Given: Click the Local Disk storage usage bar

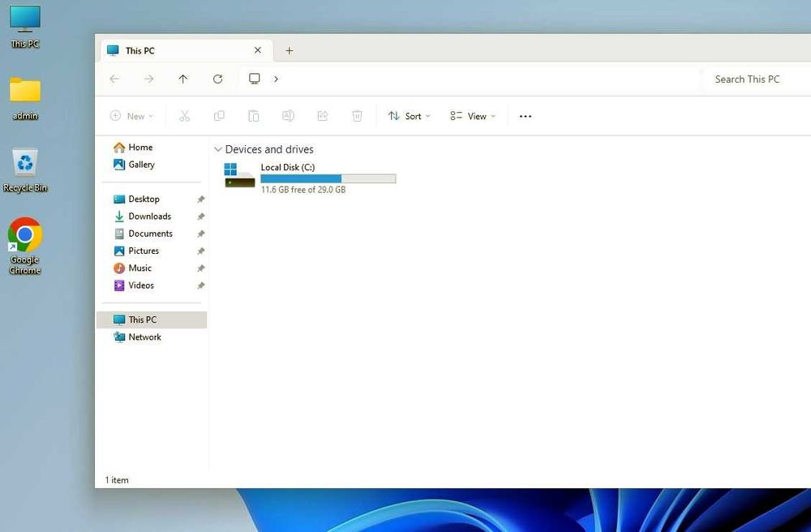Looking at the screenshot, I should pos(328,179).
